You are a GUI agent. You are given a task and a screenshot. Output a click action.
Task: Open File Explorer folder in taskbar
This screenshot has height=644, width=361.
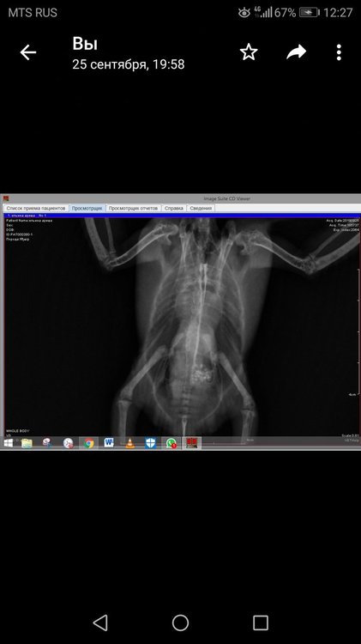point(27,443)
